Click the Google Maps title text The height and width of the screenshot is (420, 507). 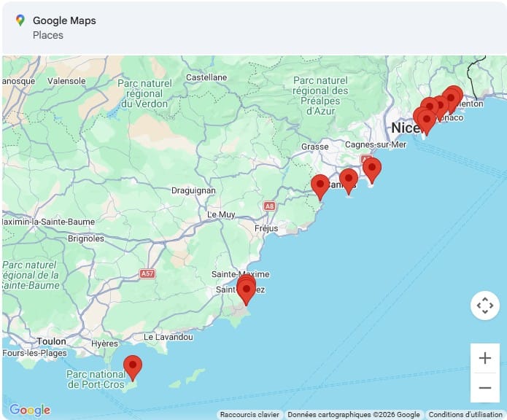pos(64,20)
